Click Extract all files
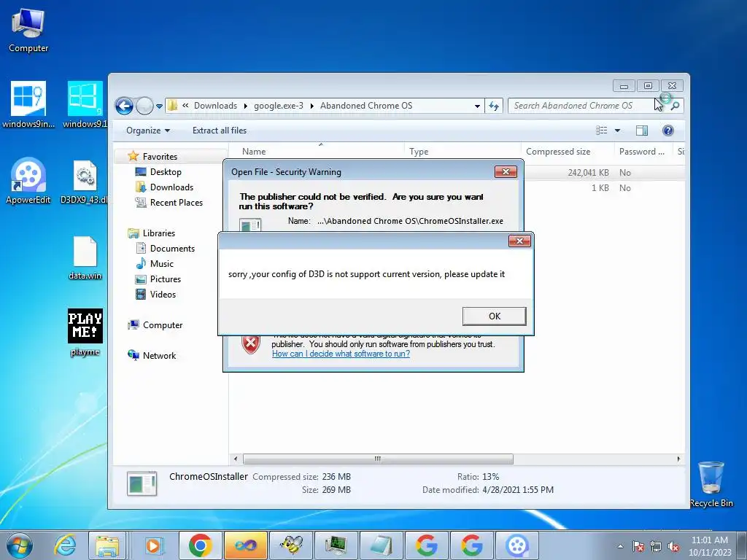The image size is (747, 560). pos(219,131)
